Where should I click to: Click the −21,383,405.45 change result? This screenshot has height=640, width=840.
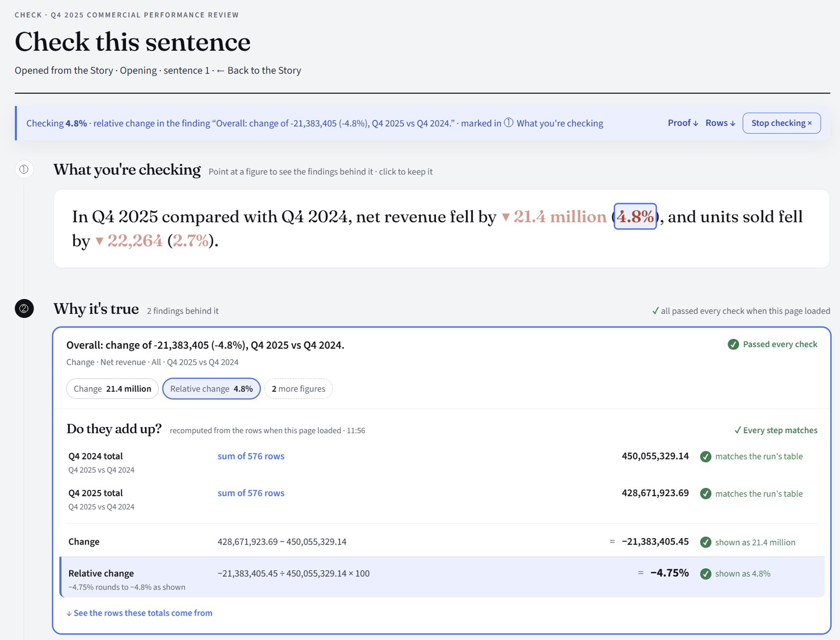tap(655, 542)
